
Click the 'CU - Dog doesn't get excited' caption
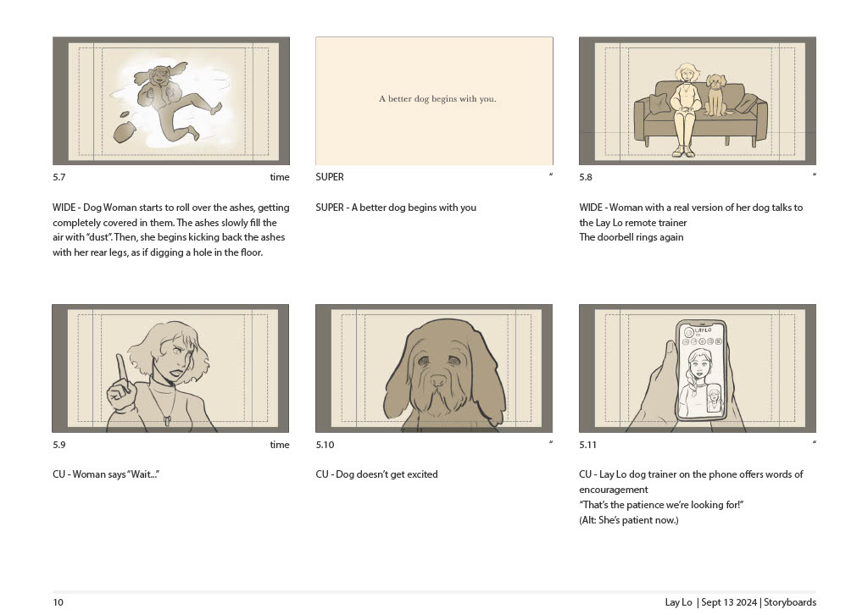(376, 474)
